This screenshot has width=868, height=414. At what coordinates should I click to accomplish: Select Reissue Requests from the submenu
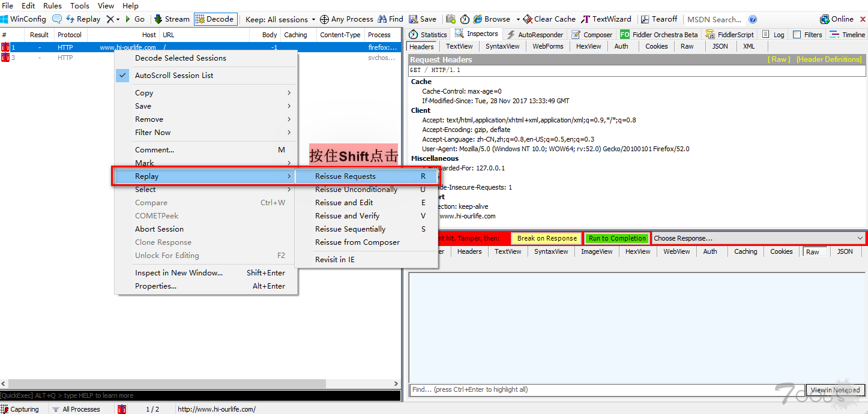point(345,176)
